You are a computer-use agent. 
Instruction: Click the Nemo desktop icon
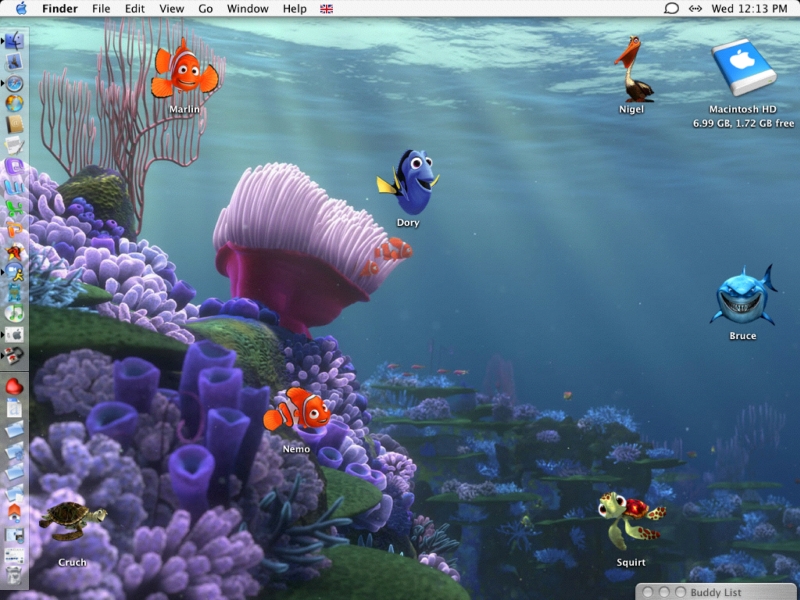(297, 410)
